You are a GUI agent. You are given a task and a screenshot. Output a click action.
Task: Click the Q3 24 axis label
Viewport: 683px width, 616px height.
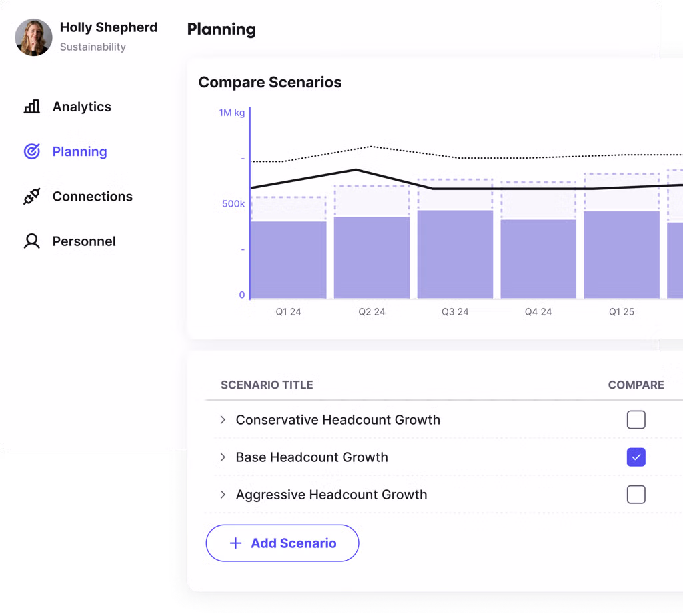455,312
